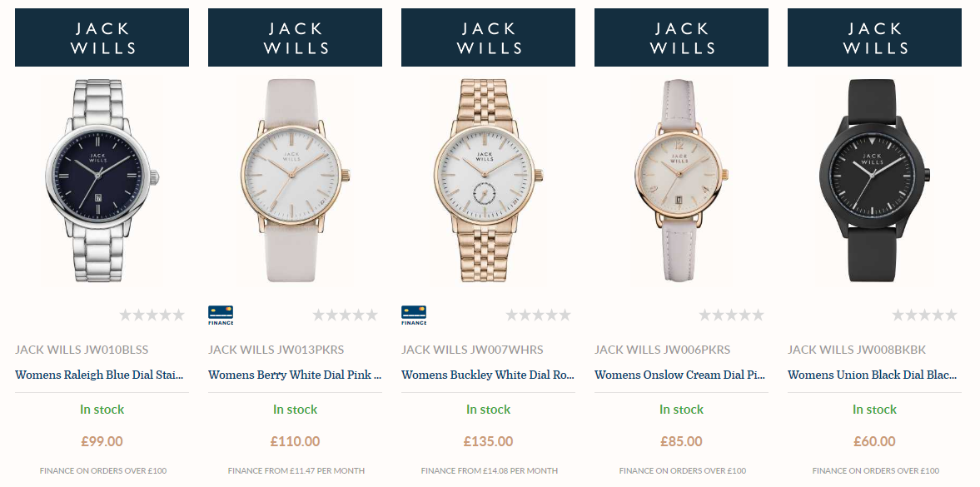
Task: Click star rating for Union Black Dial watch
Action: 924,315
